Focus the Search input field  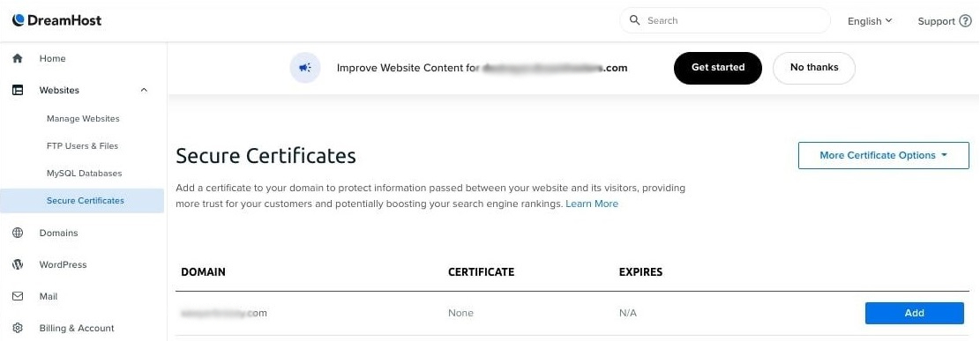tap(724, 20)
